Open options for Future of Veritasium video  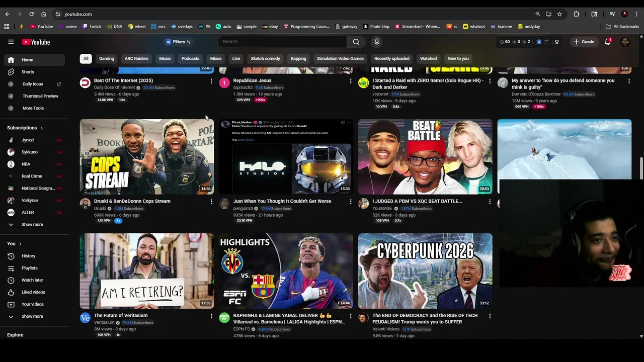click(x=211, y=316)
